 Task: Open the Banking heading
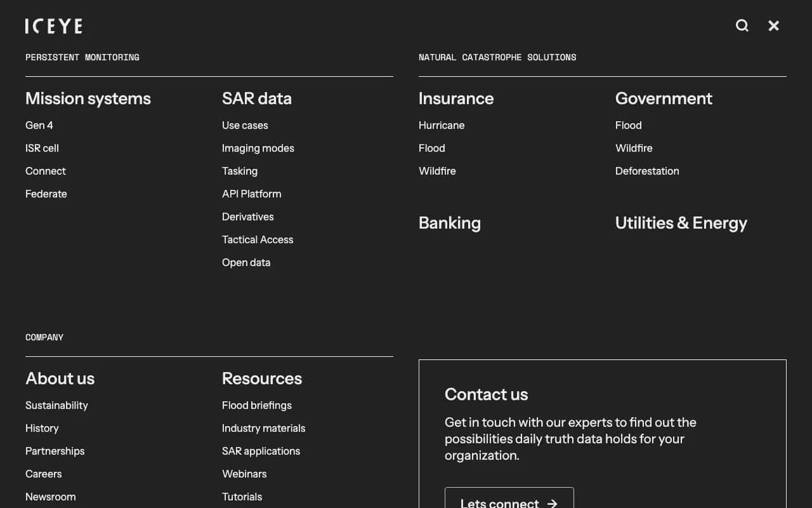450,223
